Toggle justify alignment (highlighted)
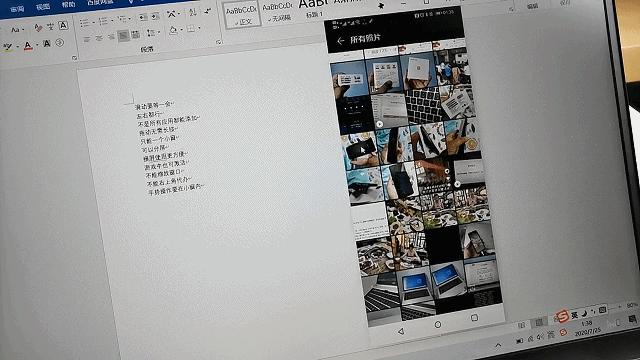This screenshot has height=360, width=640. pyautogui.click(x=123, y=36)
